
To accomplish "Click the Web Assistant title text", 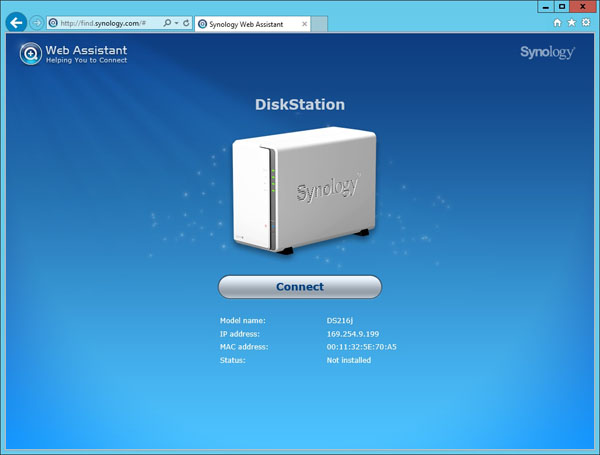I will click(86, 50).
